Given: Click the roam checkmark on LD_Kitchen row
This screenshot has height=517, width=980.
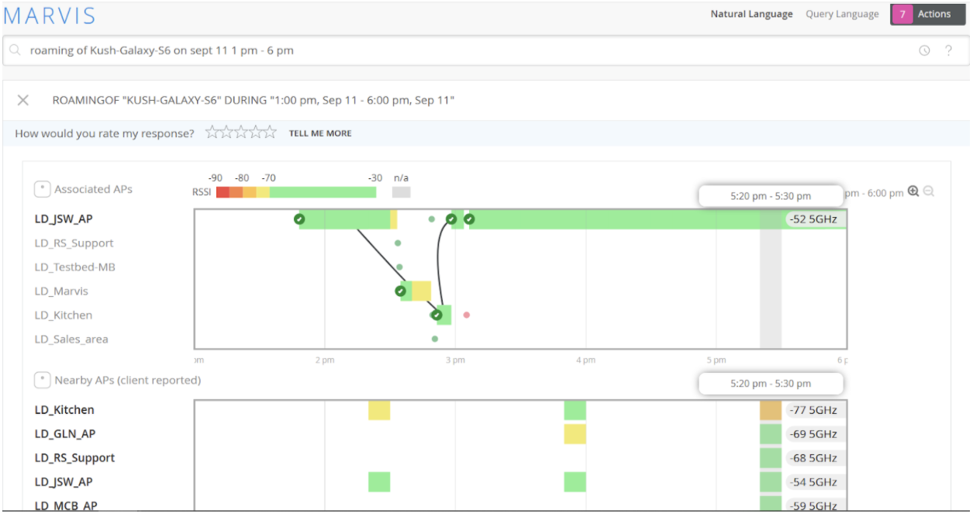Looking at the screenshot, I should coord(437,315).
